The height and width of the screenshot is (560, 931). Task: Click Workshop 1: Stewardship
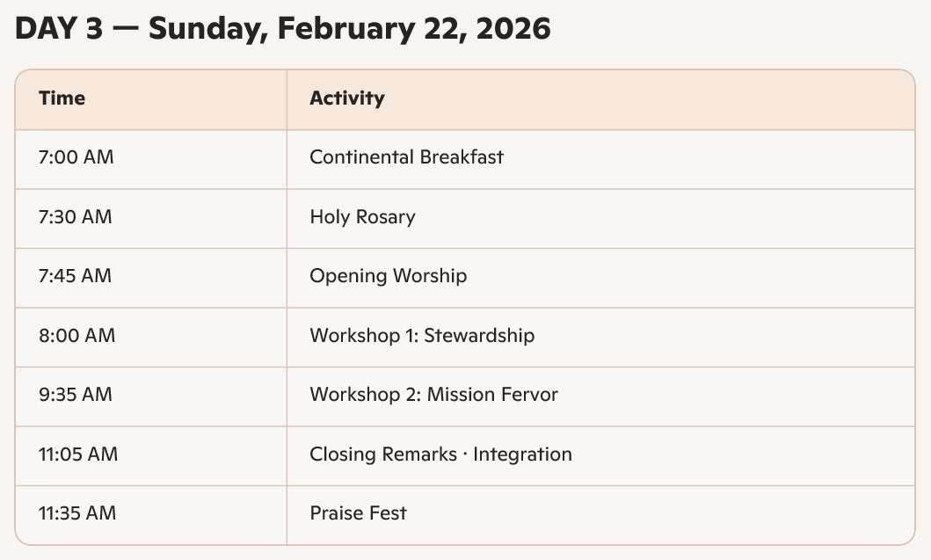point(421,335)
